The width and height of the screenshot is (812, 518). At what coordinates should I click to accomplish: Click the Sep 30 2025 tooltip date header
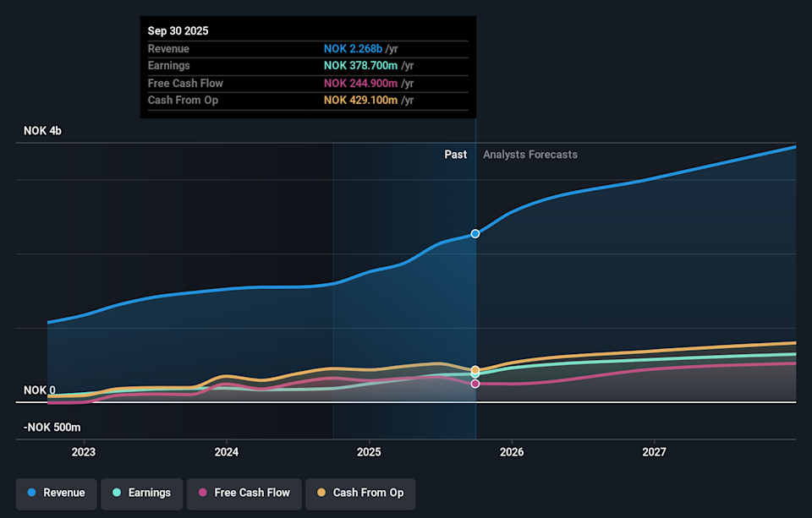[x=178, y=30]
